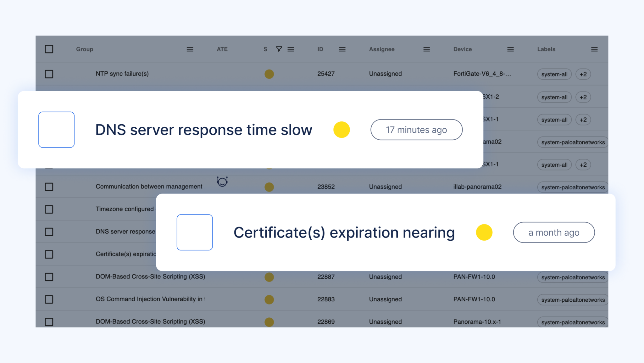Screen dimensions: 644x363
Task: Click the filter funnel icon in the S column
Action: tap(279, 49)
